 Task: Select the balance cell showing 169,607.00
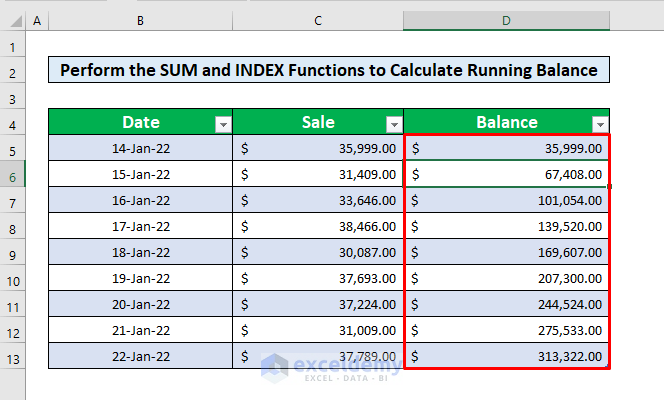click(x=506, y=252)
